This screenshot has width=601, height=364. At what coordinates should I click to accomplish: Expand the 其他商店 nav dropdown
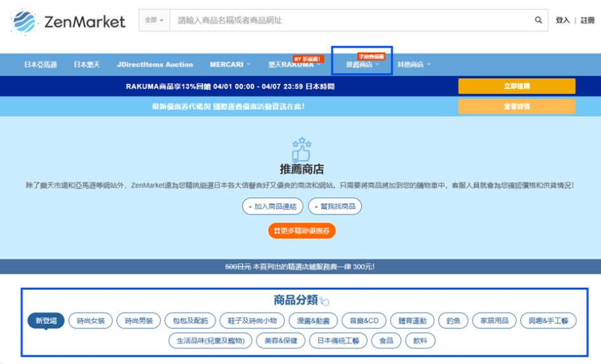(414, 64)
